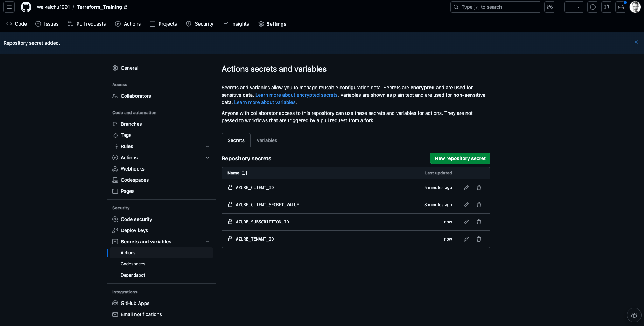Open the hamburger navigation menu
This screenshot has width=644, height=326.
tap(9, 7)
